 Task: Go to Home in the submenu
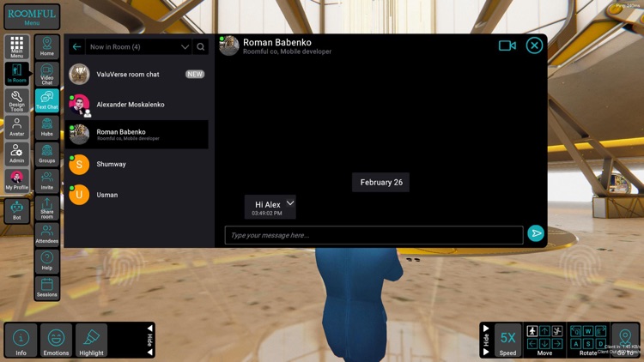tap(47, 47)
